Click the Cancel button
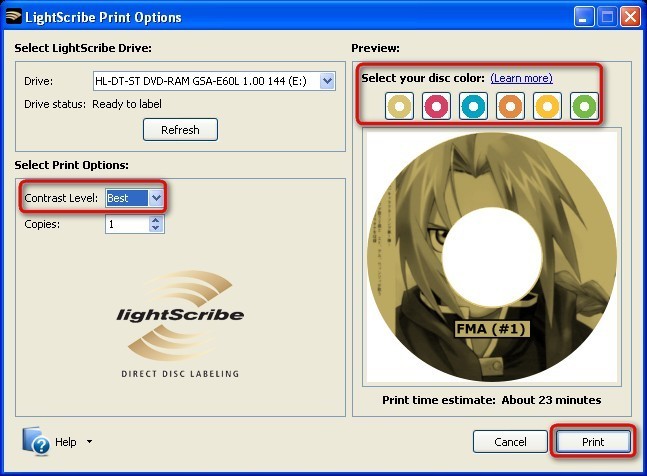Screen dimensions: 647x476 coord(510,442)
